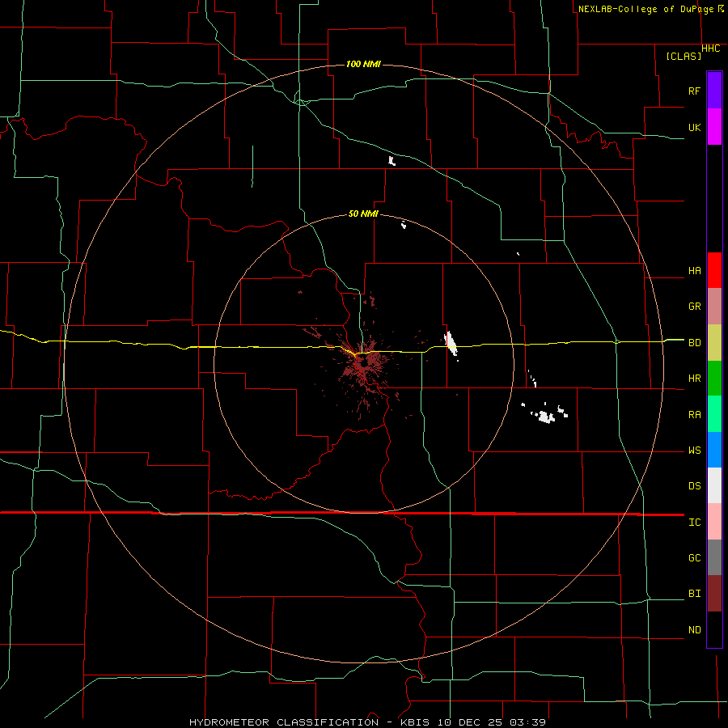Click the RA legend label

(x=694, y=415)
